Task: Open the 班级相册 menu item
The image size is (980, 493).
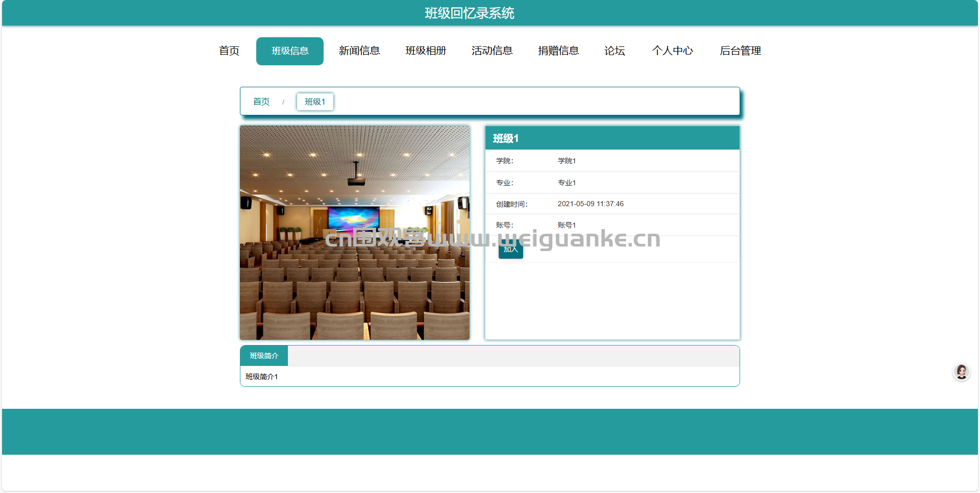Action: pos(426,51)
